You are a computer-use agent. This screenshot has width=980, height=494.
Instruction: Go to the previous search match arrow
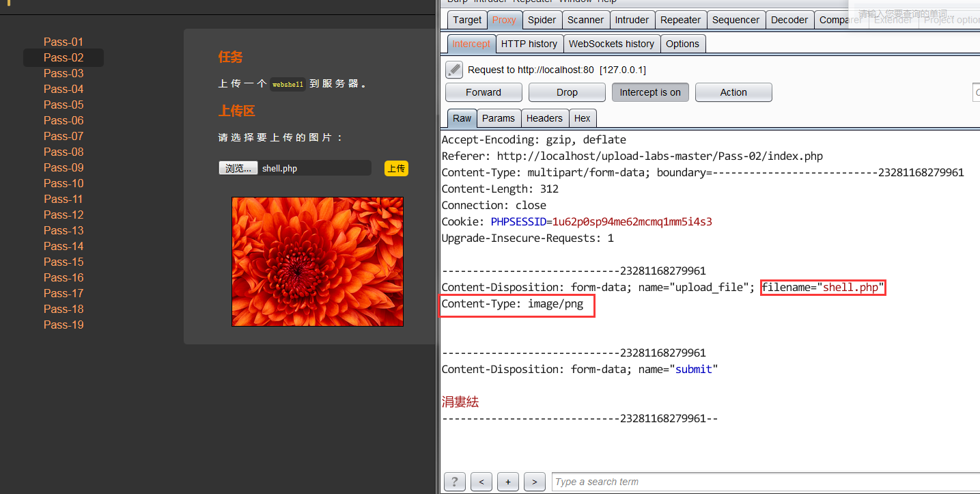point(481,482)
